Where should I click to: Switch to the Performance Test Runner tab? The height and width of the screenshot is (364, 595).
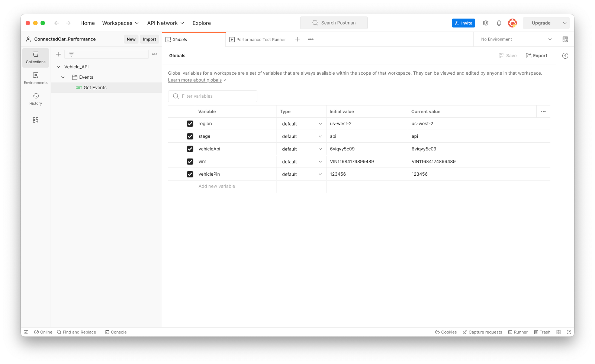[257, 39]
